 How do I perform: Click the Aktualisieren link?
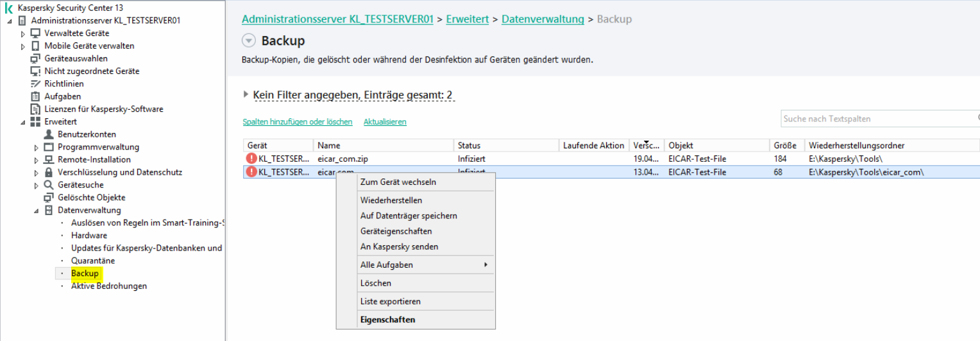click(x=385, y=121)
